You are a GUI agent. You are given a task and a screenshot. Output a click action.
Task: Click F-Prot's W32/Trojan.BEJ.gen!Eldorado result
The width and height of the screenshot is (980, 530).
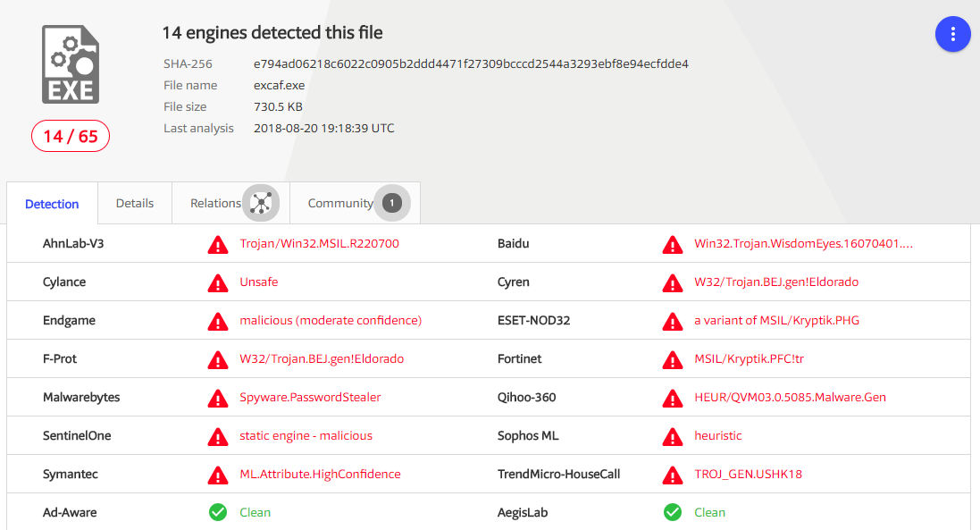(322, 358)
